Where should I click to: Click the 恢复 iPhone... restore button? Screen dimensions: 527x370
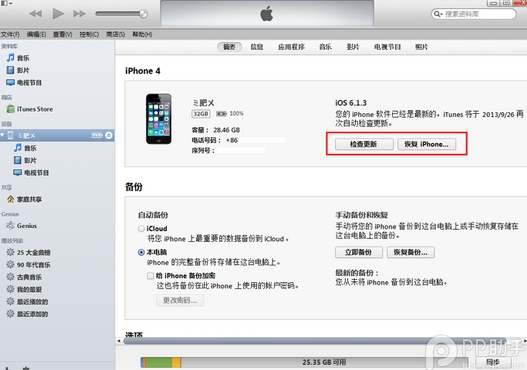pos(427,144)
